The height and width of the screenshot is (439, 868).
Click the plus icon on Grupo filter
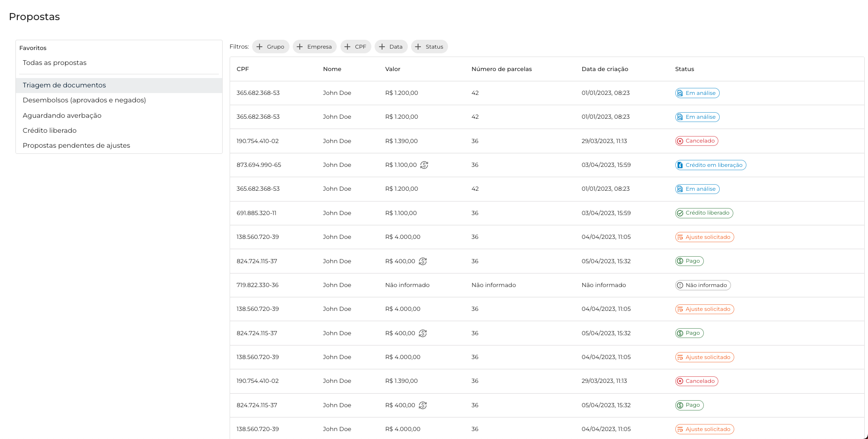coord(260,47)
